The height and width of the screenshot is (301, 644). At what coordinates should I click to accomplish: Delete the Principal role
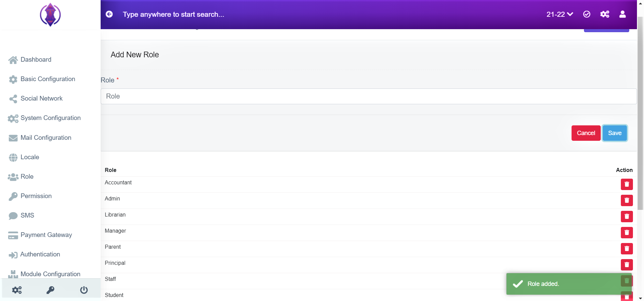pos(627,265)
